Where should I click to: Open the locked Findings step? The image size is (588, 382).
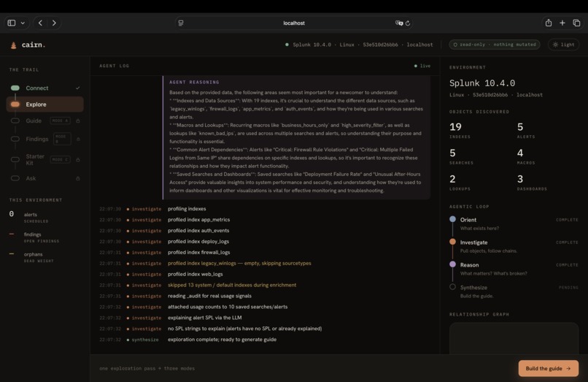point(45,139)
